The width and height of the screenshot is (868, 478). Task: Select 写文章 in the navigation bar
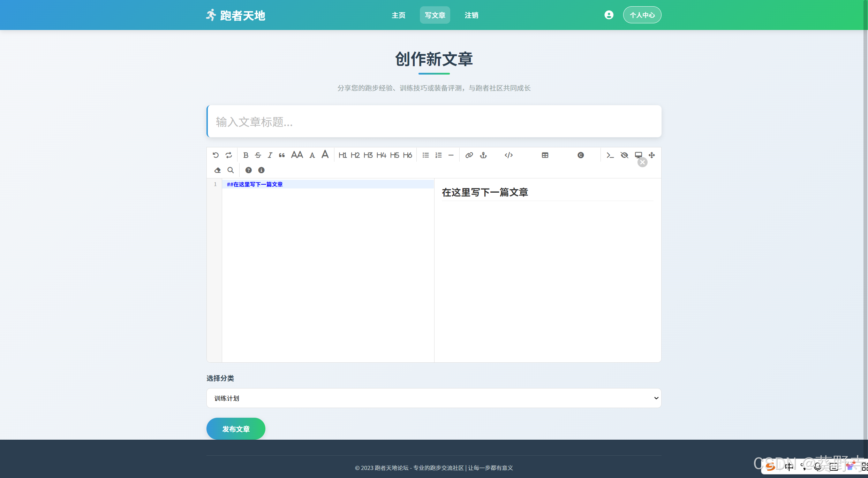[435, 15]
